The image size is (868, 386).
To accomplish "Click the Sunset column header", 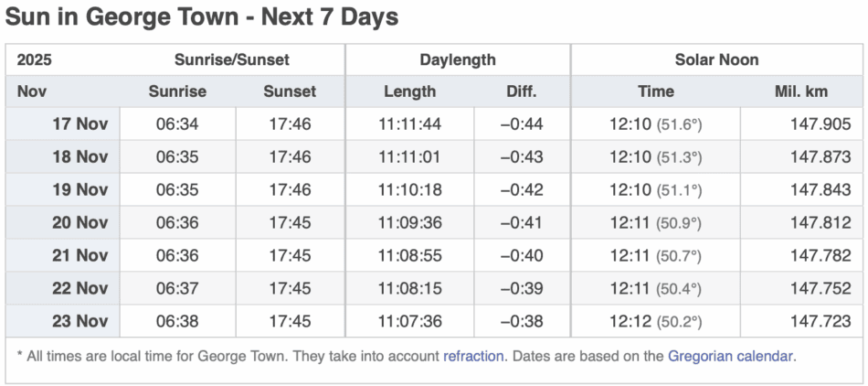I will (290, 91).
